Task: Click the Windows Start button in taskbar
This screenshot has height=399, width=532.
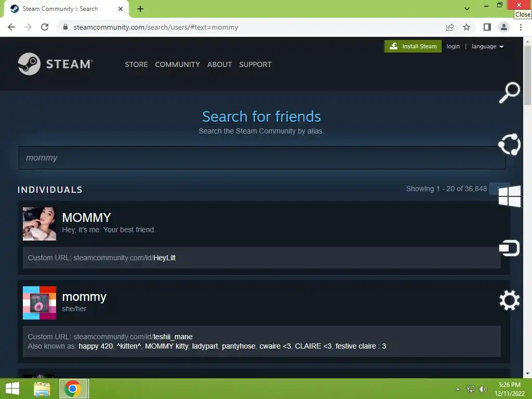Action: click(x=12, y=389)
